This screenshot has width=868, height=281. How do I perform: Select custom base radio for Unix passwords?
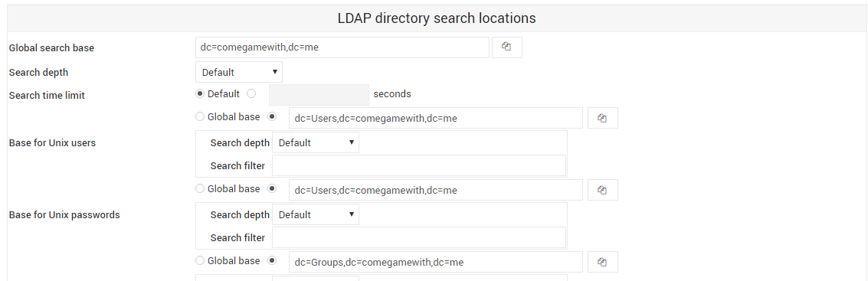click(272, 188)
